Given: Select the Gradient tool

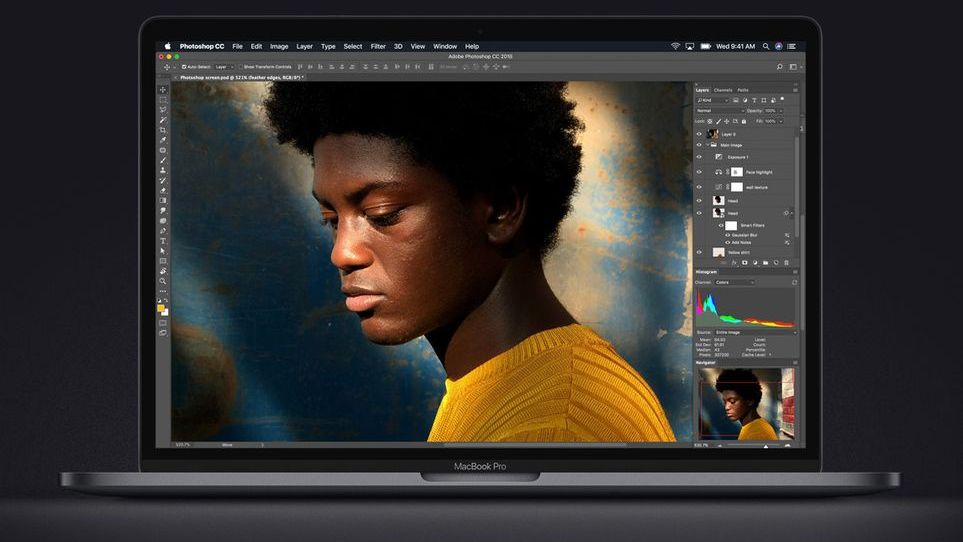Looking at the screenshot, I should [163, 200].
